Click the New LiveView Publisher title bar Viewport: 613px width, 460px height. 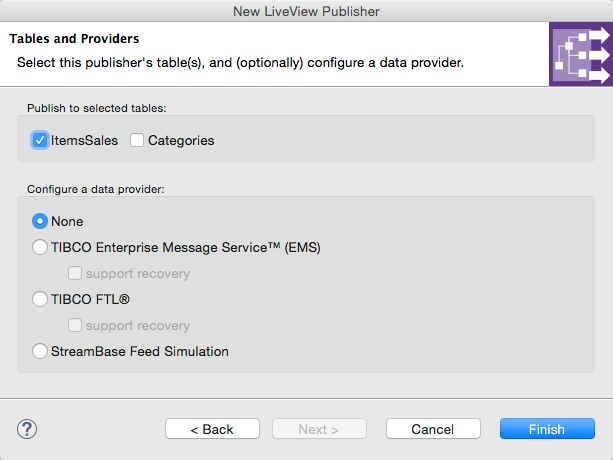(x=306, y=11)
